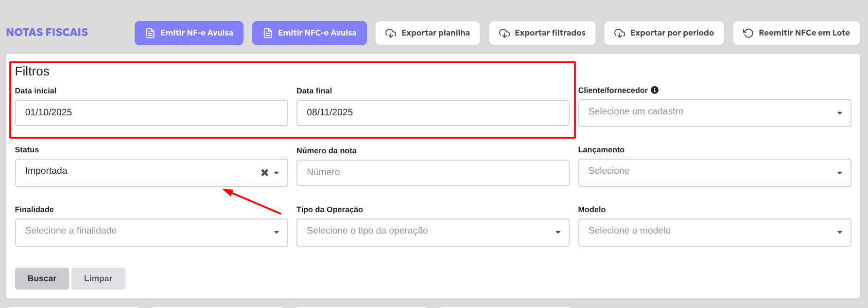
Task: Click the cloud icon on Exportar por periodo
Action: (620, 33)
